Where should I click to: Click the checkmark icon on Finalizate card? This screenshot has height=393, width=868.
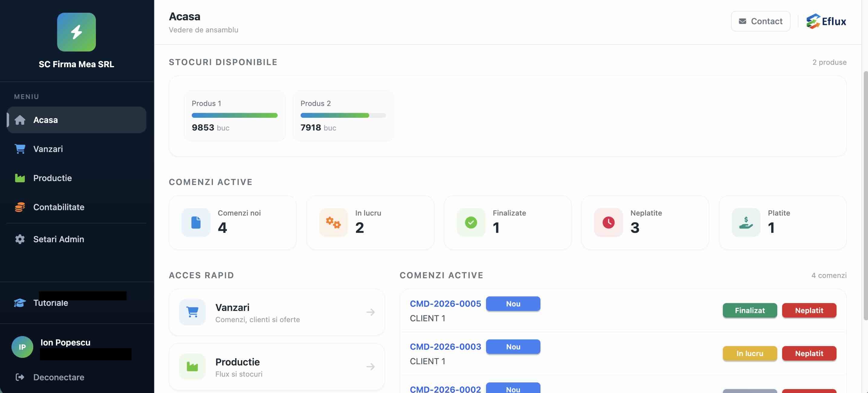click(471, 222)
